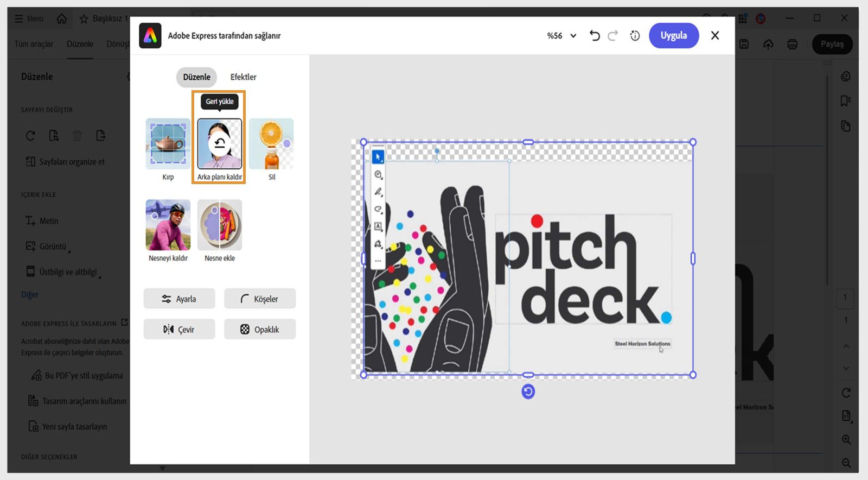Open more tools ellipsis in canvas toolbar
This screenshot has height=480, width=868.
tap(378, 261)
